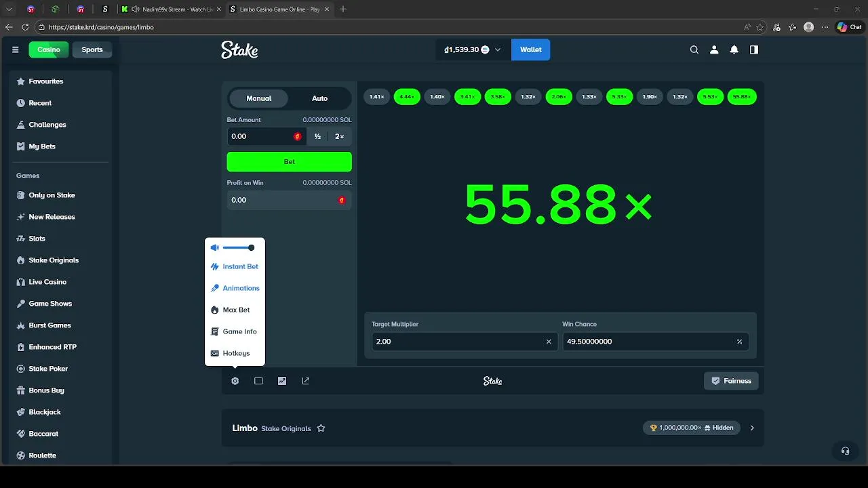
Task: Click the green Bet button
Action: tap(289, 161)
